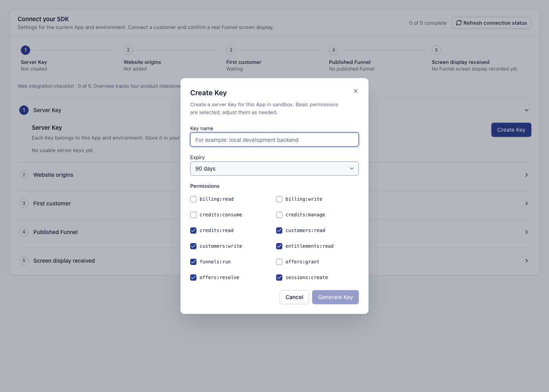Expand the Website origins row chevron
Image resolution: width=549 pixels, height=392 pixels.
(x=527, y=175)
